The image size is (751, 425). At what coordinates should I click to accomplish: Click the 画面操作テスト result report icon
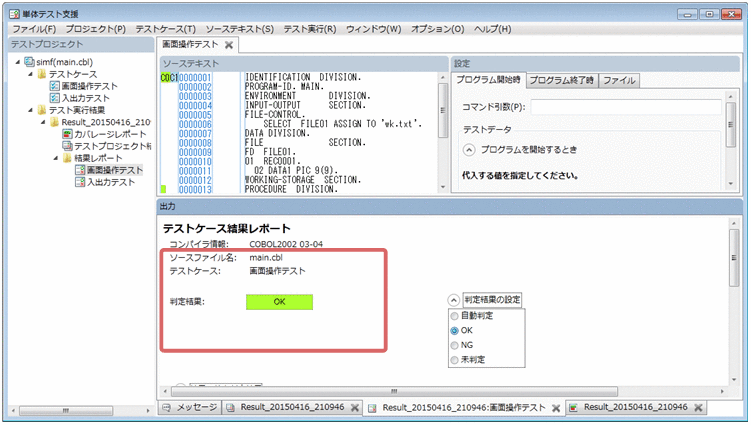[80, 170]
